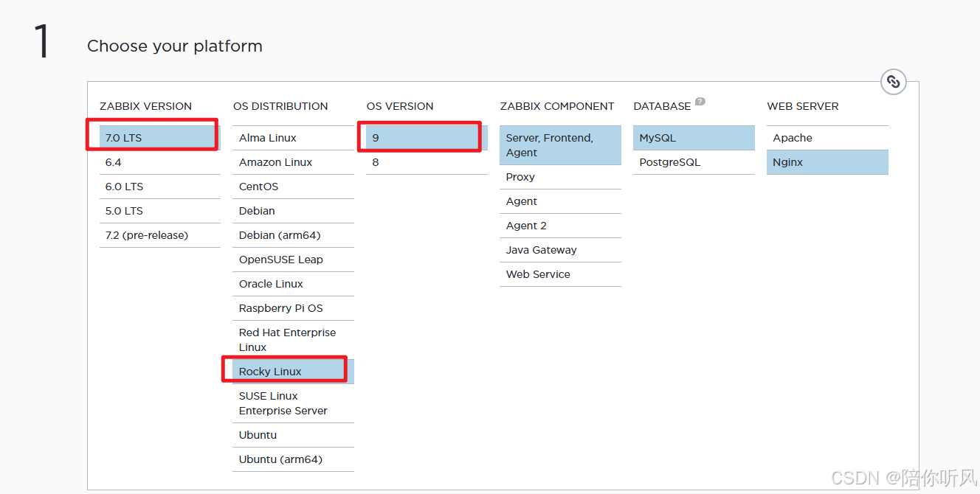This screenshot has height=494, width=980.
Task: Select OS version 8
Action: point(427,162)
